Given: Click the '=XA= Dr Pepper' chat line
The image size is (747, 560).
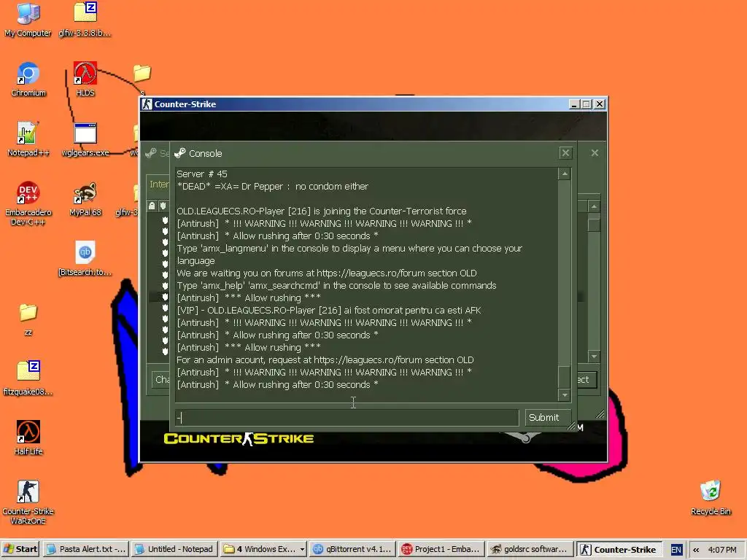Looking at the screenshot, I should pyautogui.click(x=273, y=186).
